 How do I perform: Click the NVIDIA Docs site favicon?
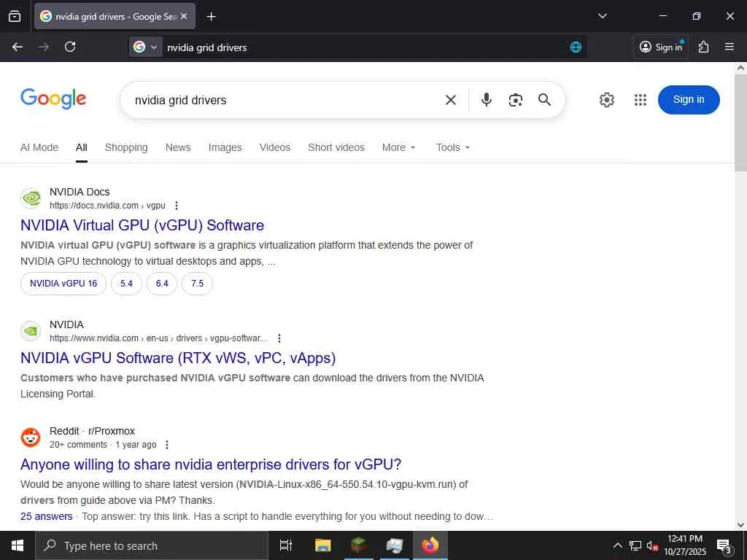[31, 198]
